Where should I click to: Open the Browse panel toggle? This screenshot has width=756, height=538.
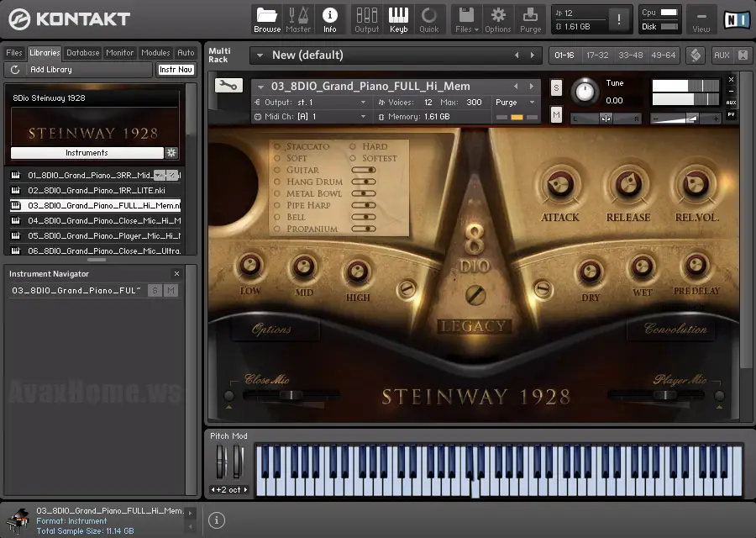click(x=267, y=20)
